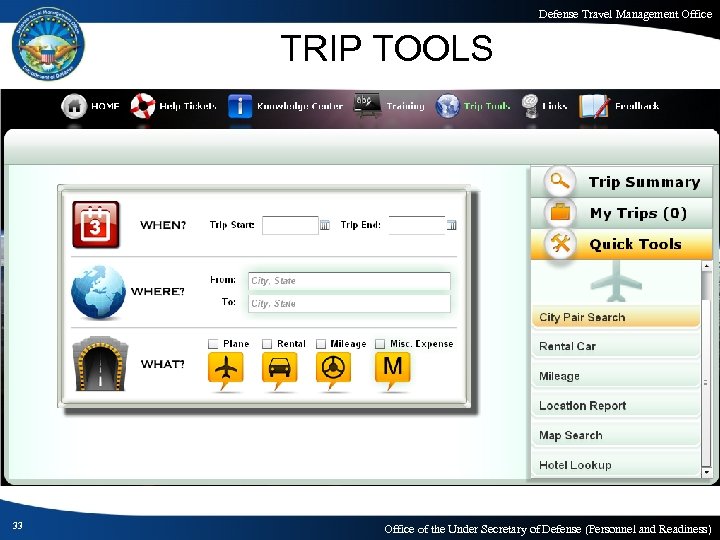The image size is (720, 540).
Task: Select the Trip Tools globe icon
Action: click(447, 106)
